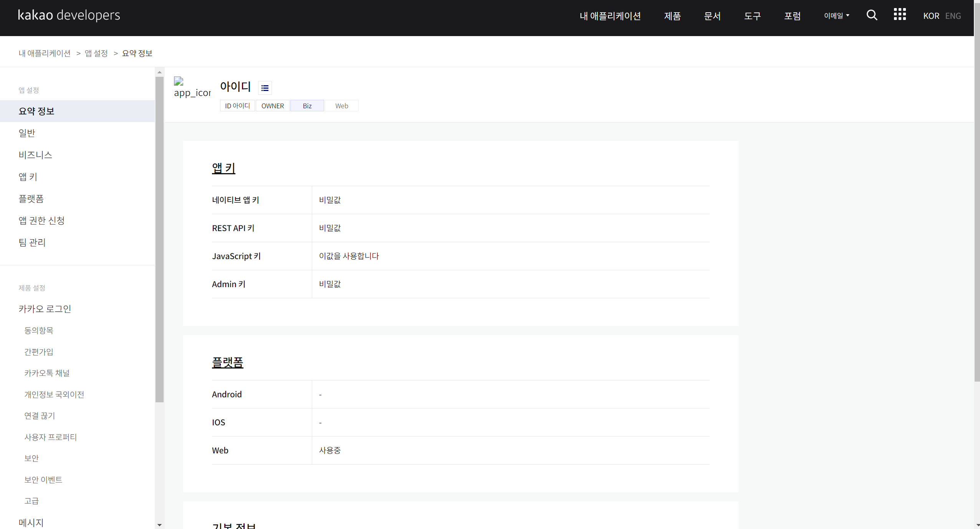Screen dimensions: 980x529
Task: Click the app_icon thumbnail image
Action: 192,88
